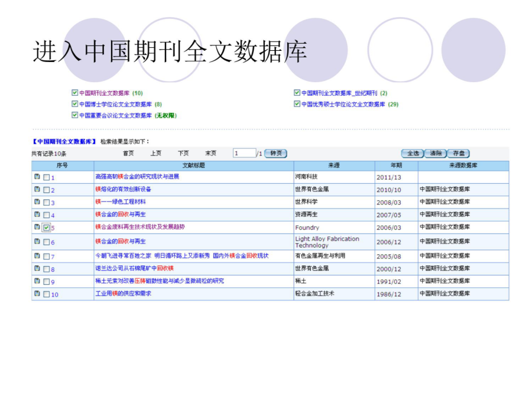Tick the checkbox for record 10
The height and width of the screenshot is (399, 532).
47,294
